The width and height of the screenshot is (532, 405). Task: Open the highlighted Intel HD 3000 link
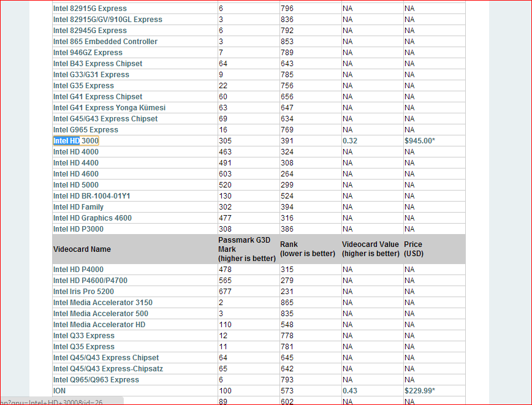coord(76,141)
